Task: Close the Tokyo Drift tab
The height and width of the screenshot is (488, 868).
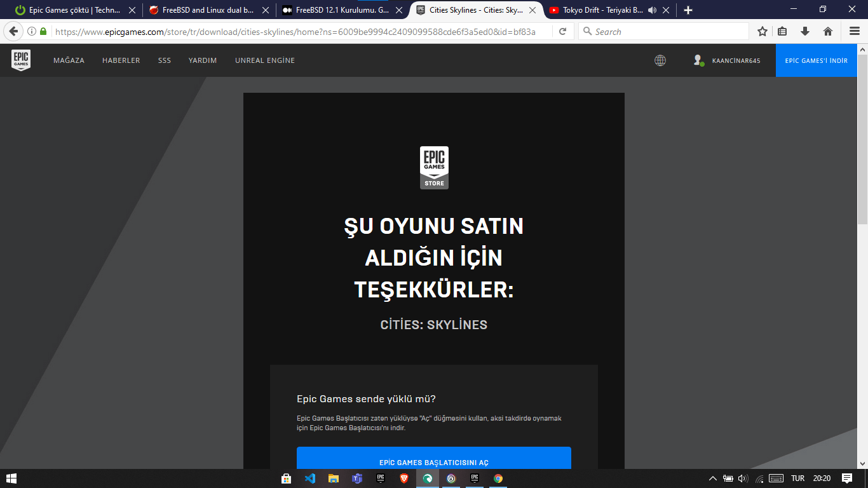Action: (x=667, y=10)
